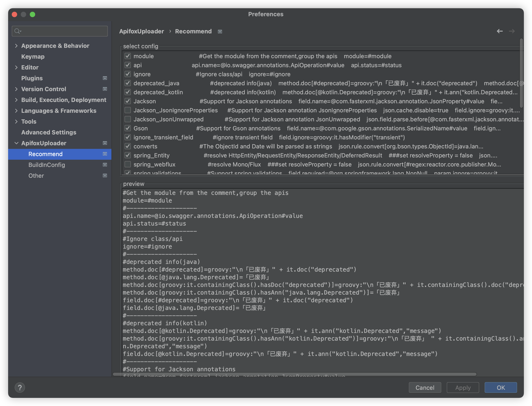Expand Appearance & Behavior section
Viewport: 532px width, 406px height.
16,46
